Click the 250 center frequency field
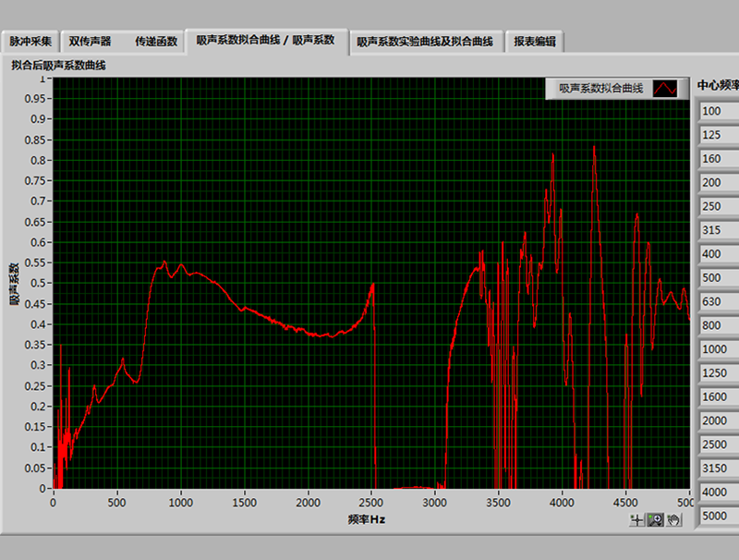Image resolution: width=739 pixels, height=560 pixels. pos(720,206)
